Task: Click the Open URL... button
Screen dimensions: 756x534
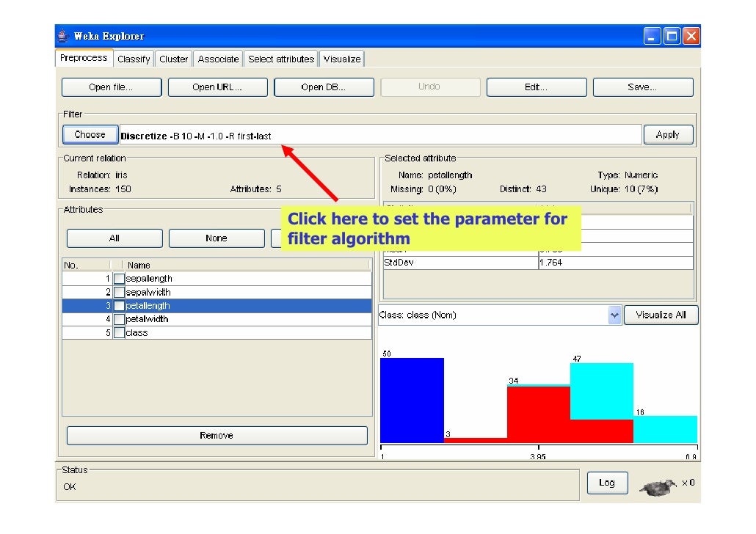Action: pyautogui.click(x=217, y=87)
